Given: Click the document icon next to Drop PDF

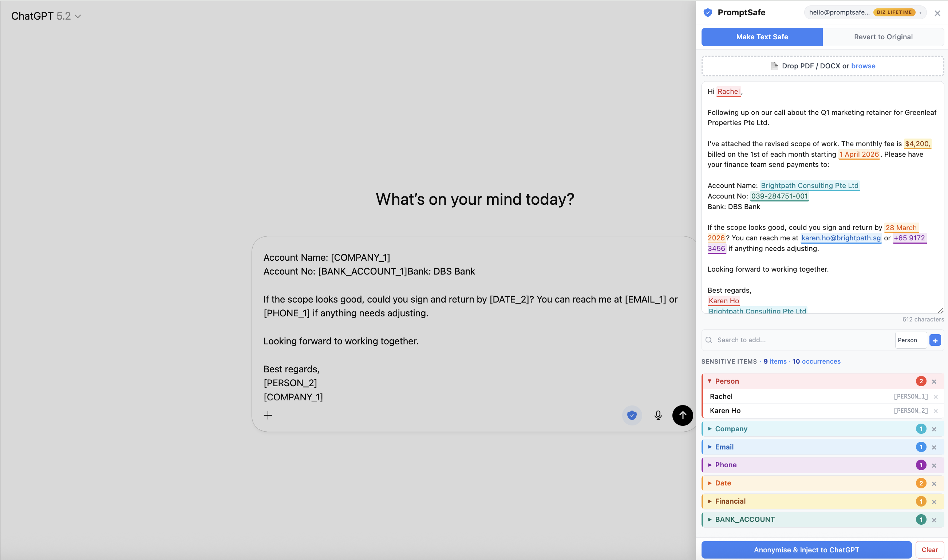Looking at the screenshot, I should 775,66.
